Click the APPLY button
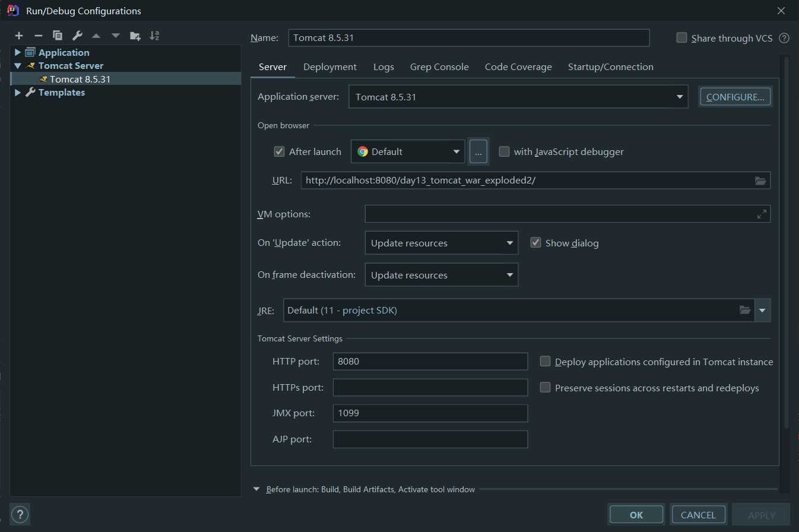Viewport: 799px width, 532px height. (x=762, y=515)
